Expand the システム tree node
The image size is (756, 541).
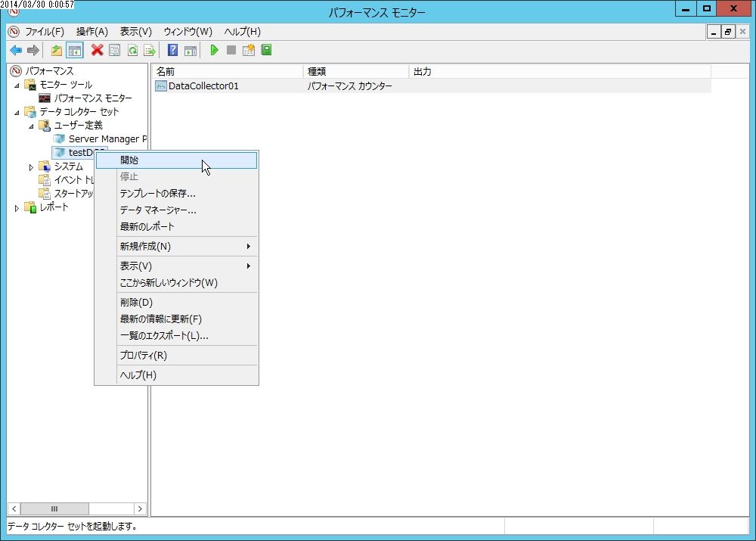30,166
